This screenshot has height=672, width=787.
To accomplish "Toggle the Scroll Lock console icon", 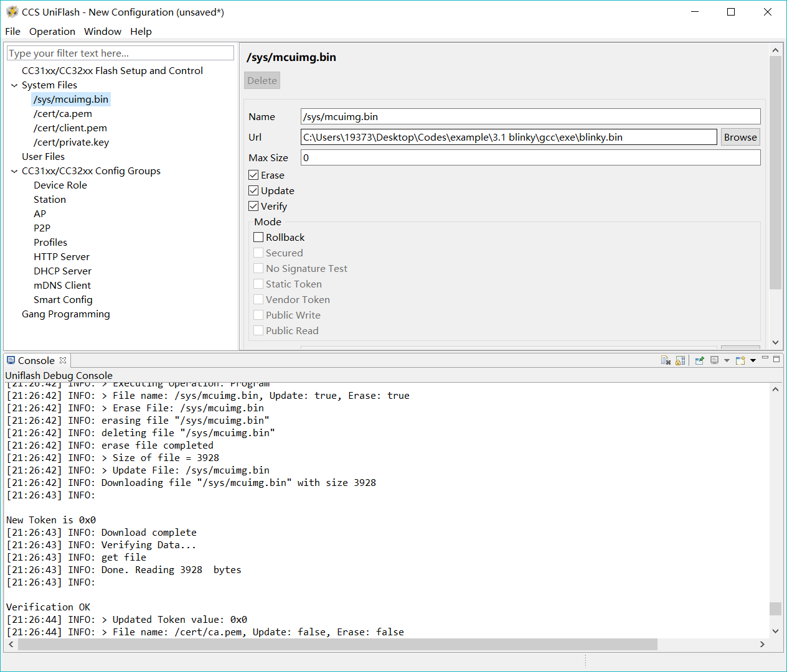I will coord(680,360).
